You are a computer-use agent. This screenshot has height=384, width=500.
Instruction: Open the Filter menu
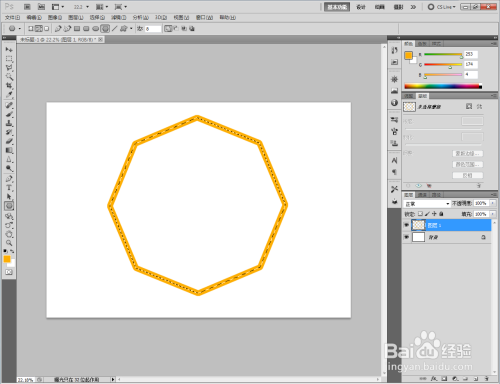tap(119, 17)
